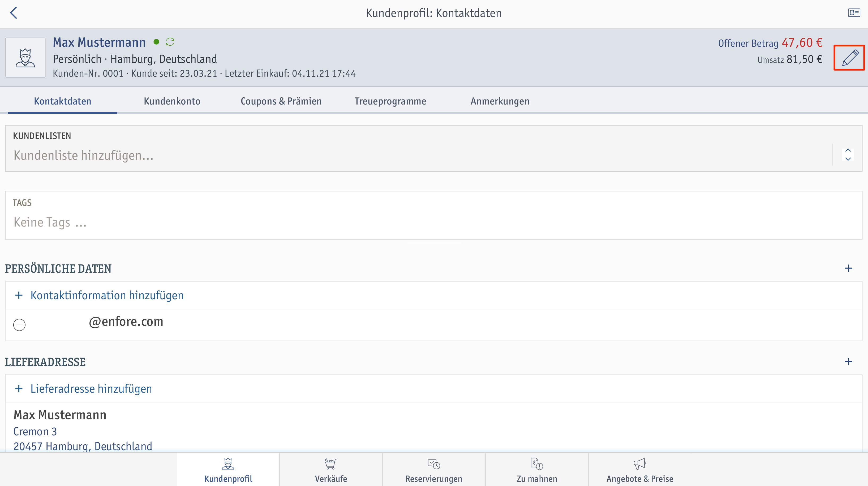Viewport: 868px width, 486px height.
Task: Go back using the top-left chevron
Action: coord(14,13)
